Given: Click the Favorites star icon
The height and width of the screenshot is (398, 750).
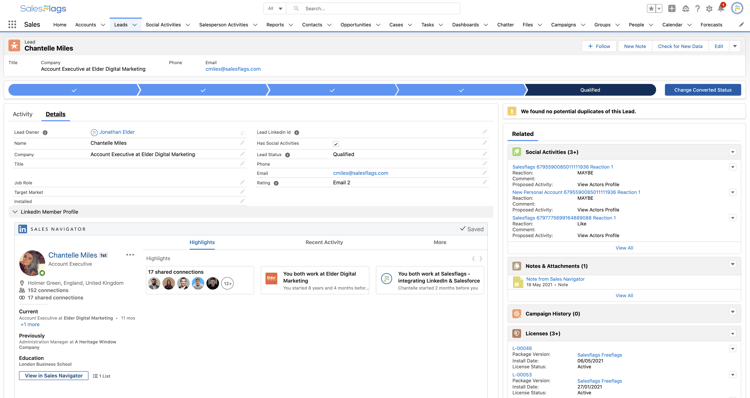Looking at the screenshot, I should click(651, 9).
